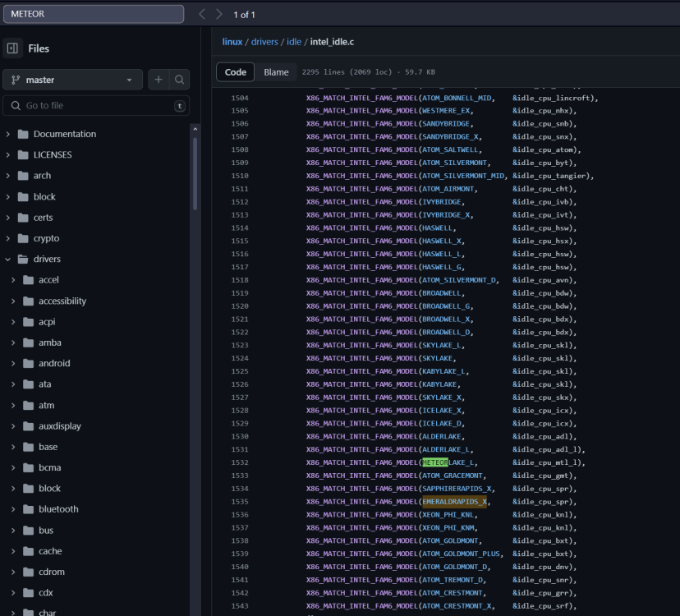This screenshot has height=616, width=680.
Task: Click the Documentation folder icon
Action: pos(23,134)
